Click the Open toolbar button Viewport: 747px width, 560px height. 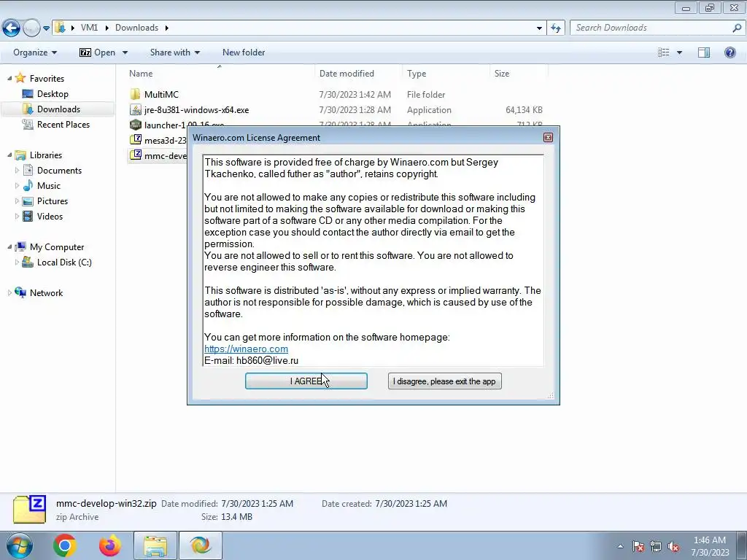click(x=97, y=52)
